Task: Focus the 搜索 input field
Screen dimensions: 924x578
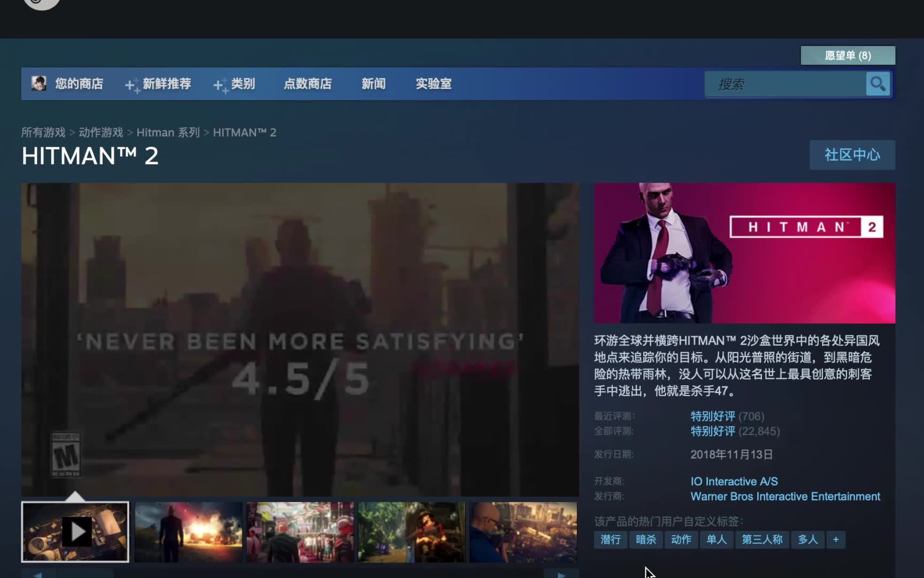Action: click(786, 84)
